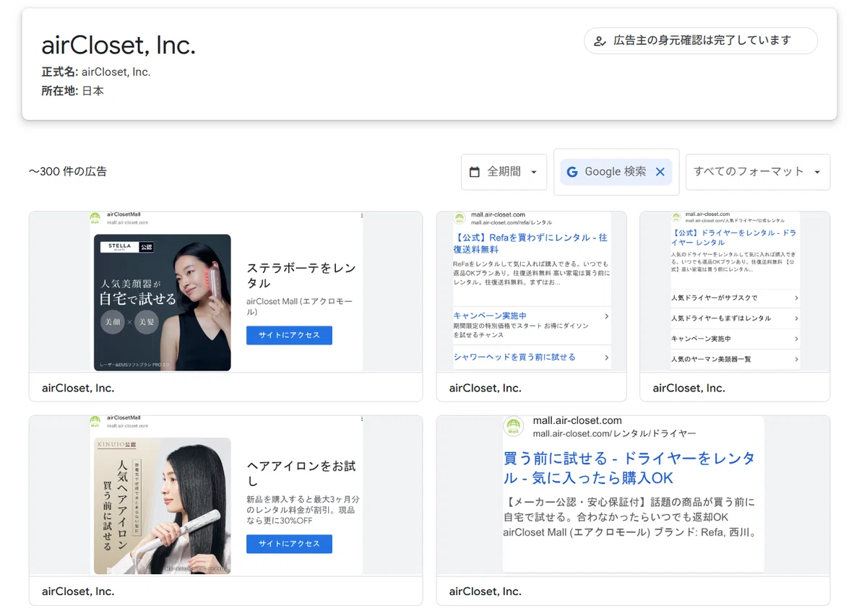Click the Mall logo in the Refa ad
This screenshot has height=616, width=867.
pos(459,217)
